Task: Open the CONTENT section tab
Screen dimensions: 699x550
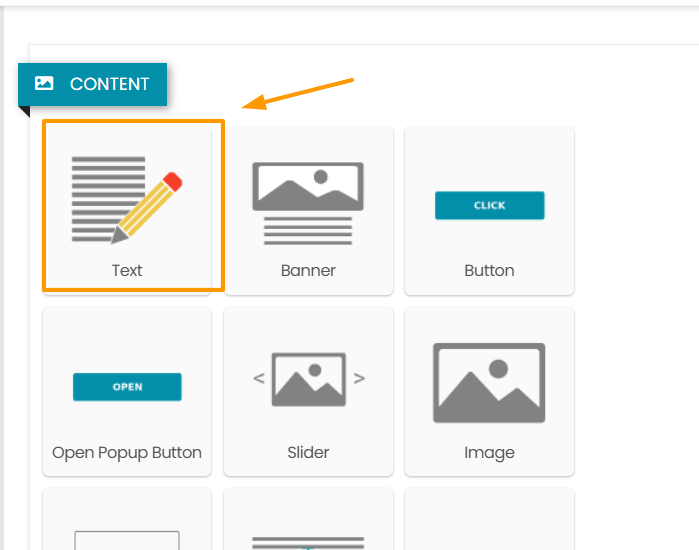Action: [92, 84]
